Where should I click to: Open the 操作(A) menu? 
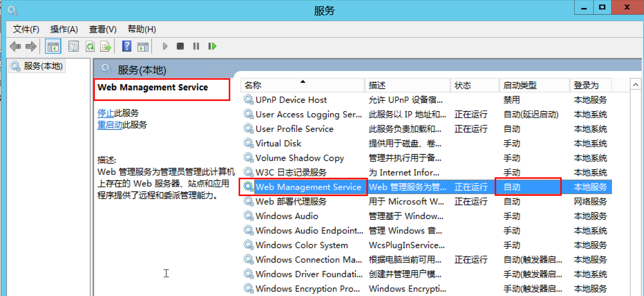pyautogui.click(x=64, y=29)
